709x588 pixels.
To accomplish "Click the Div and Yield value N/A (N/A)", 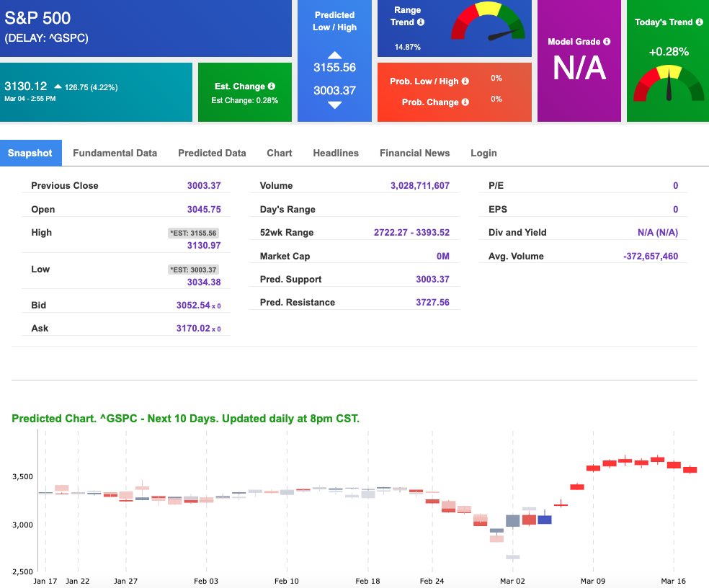I will click(658, 233).
